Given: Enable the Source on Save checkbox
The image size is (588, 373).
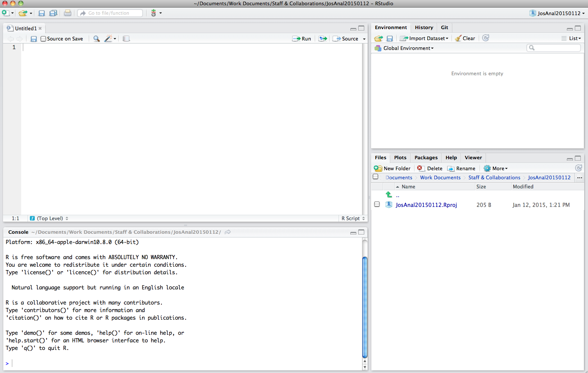Looking at the screenshot, I should (43, 39).
